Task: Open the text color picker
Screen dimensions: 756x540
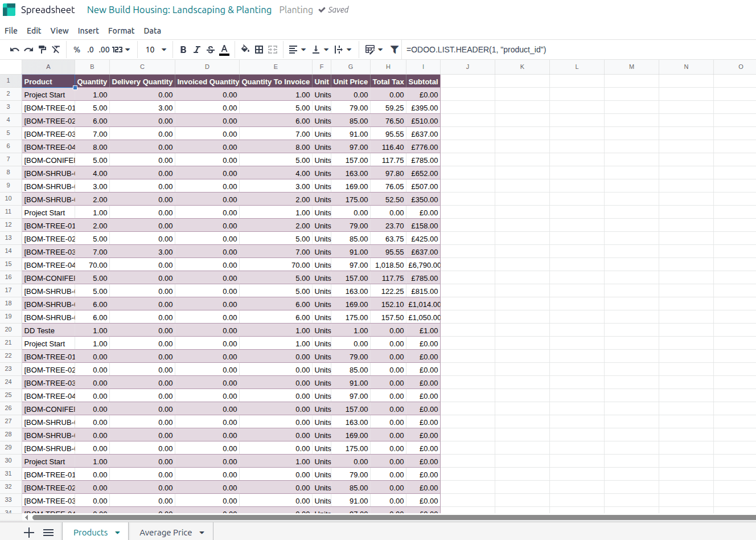Action: [224, 50]
